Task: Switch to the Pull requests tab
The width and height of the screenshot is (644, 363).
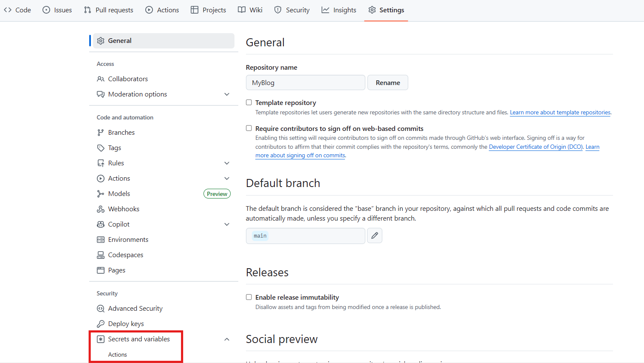Action: [x=109, y=10]
